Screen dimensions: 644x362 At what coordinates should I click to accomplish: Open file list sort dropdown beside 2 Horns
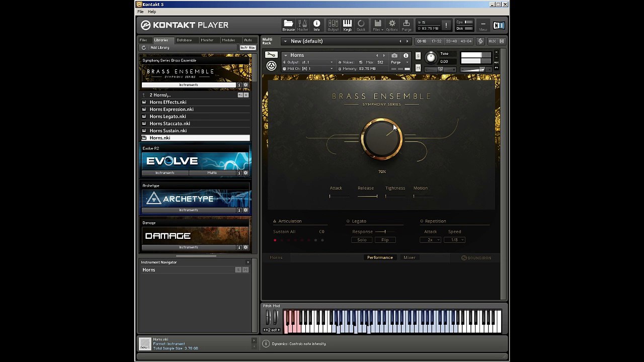tap(240, 95)
